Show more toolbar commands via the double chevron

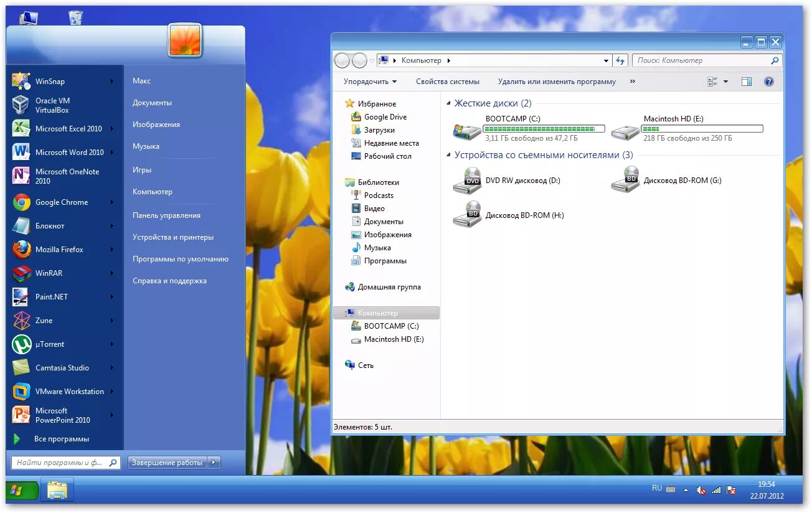click(x=633, y=82)
